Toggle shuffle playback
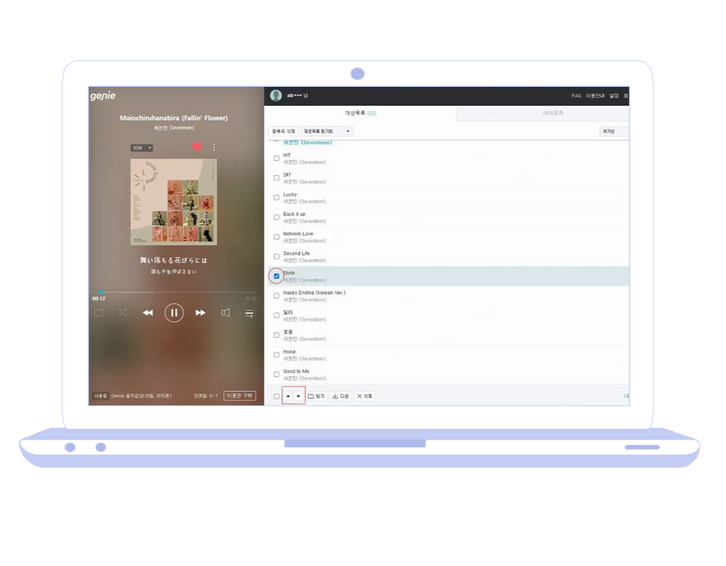 click(x=122, y=313)
